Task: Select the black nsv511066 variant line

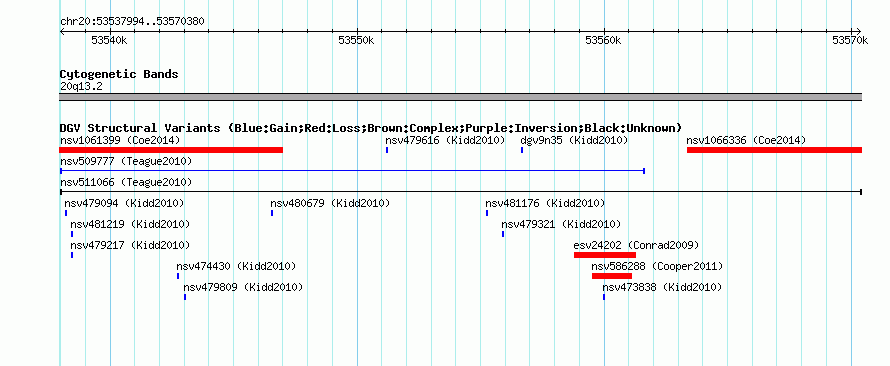Action: coord(461,192)
